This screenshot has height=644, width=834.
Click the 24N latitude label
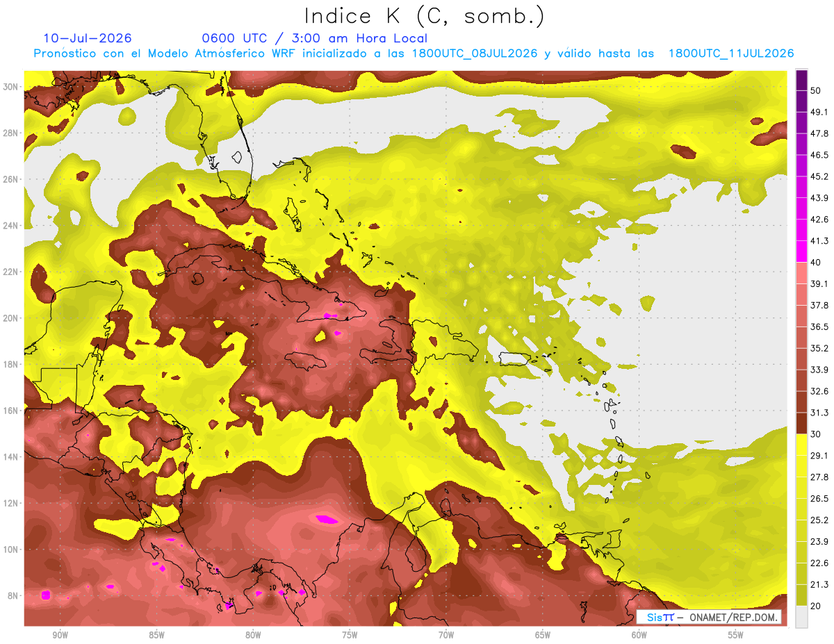coord(11,225)
